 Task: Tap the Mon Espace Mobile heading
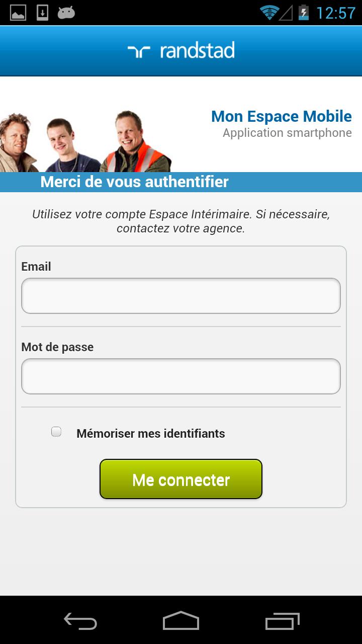282,116
